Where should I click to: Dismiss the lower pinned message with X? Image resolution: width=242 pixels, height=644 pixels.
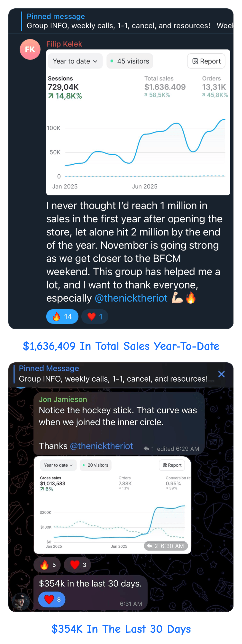[221, 374]
